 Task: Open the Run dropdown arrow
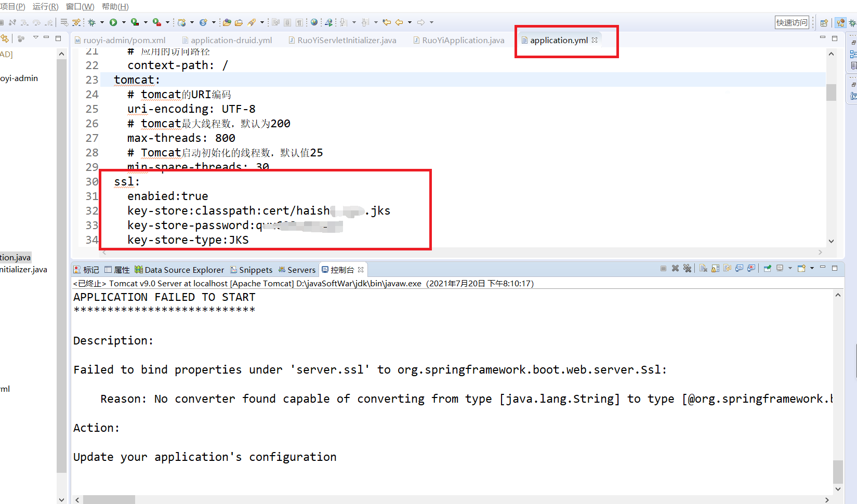point(124,22)
